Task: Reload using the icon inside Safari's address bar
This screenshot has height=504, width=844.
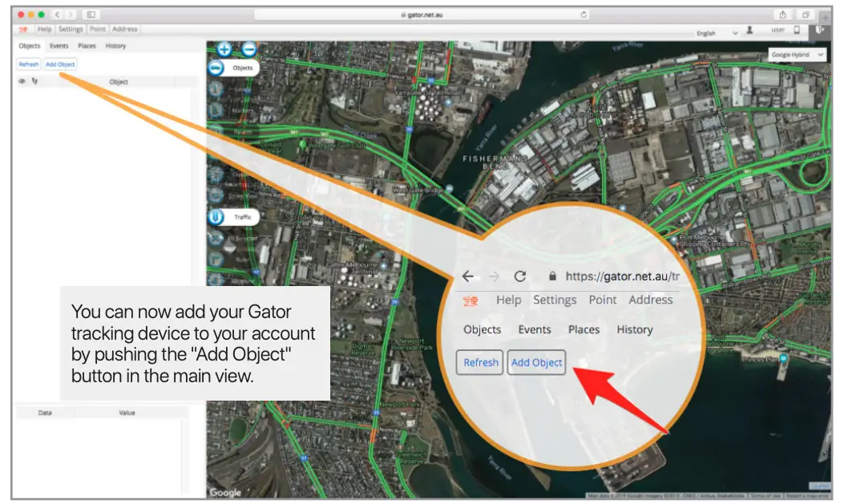Action: coord(584,14)
